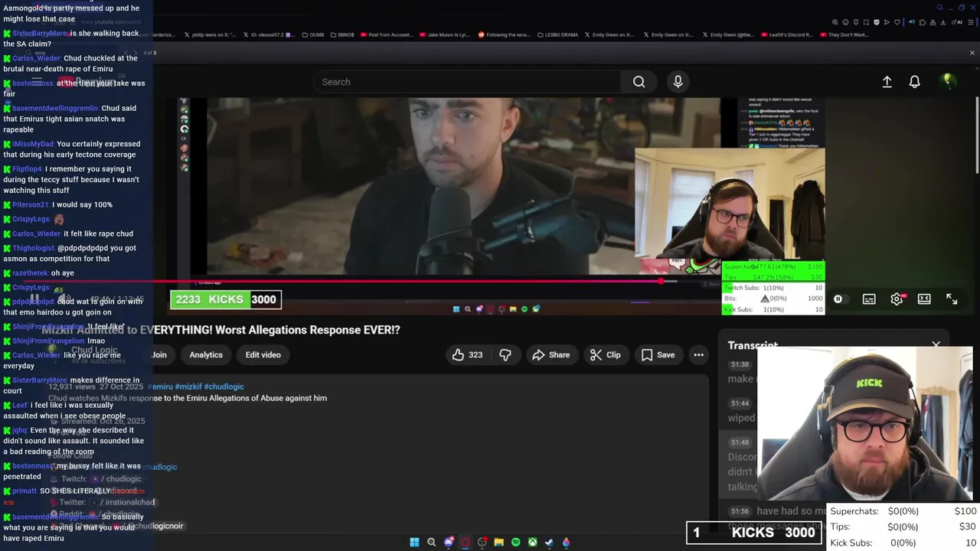Open the 'Post from Account' bookmark
This screenshot has height=551, width=980.
[386, 34]
